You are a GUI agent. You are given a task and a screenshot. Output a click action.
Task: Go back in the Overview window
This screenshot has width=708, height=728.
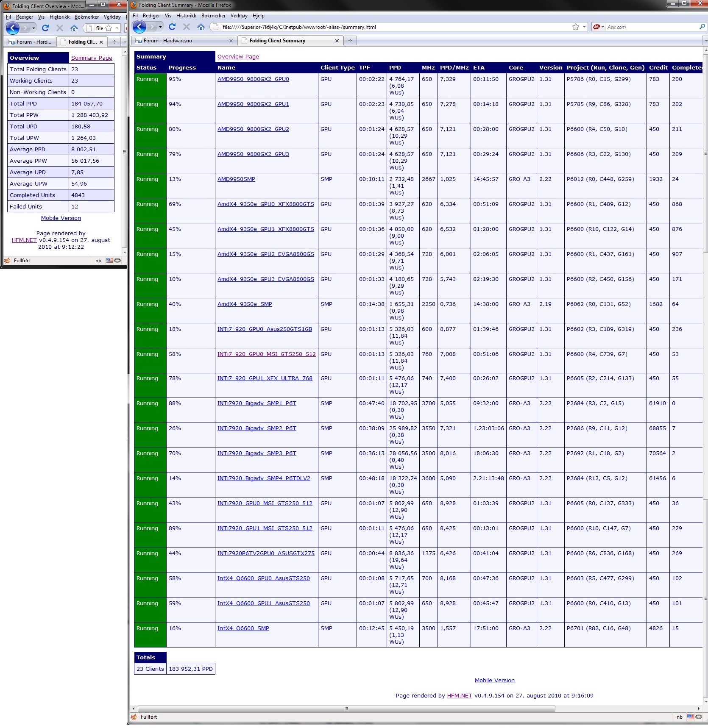point(12,28)
